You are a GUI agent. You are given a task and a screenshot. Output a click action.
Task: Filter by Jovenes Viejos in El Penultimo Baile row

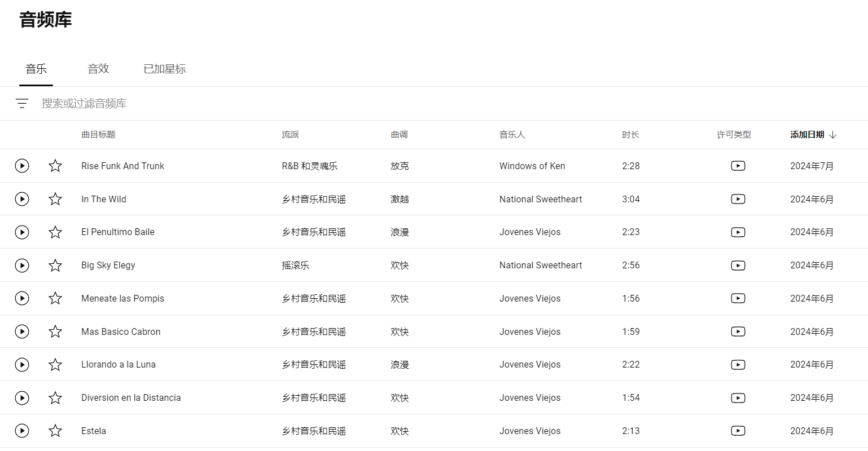530,232
